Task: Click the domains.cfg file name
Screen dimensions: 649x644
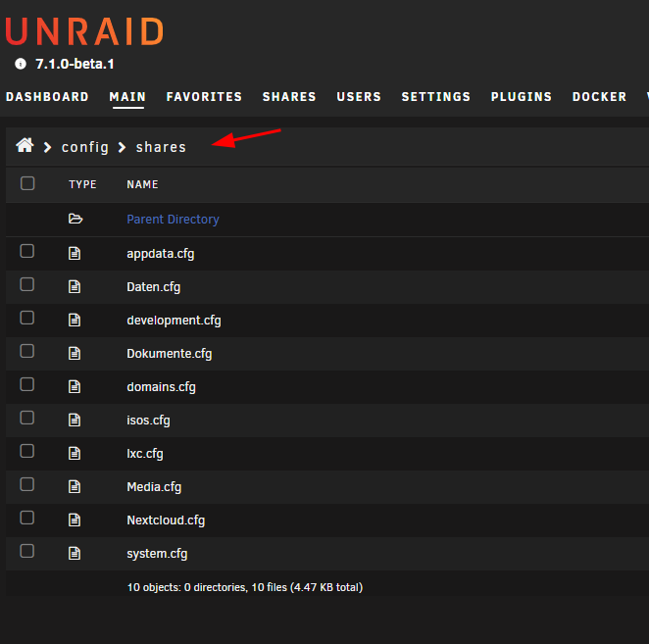Action: click(x=162, y=387)
